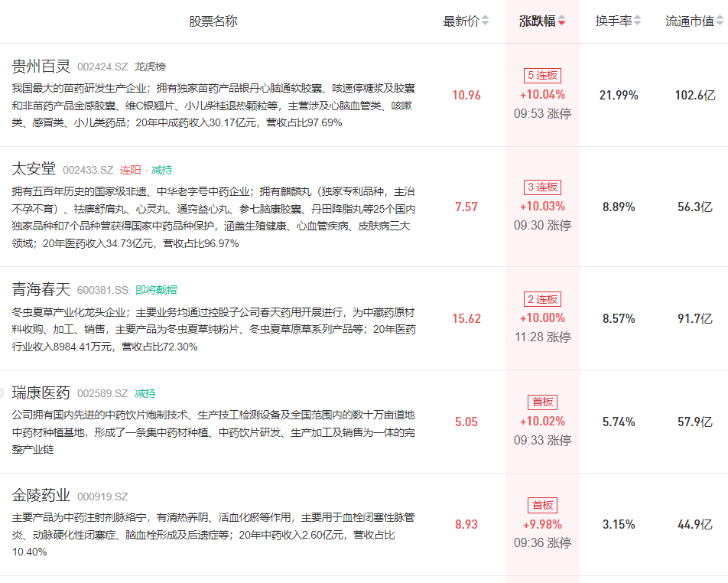
Task: Click market value 56.3亿
Action: [695, 207]
